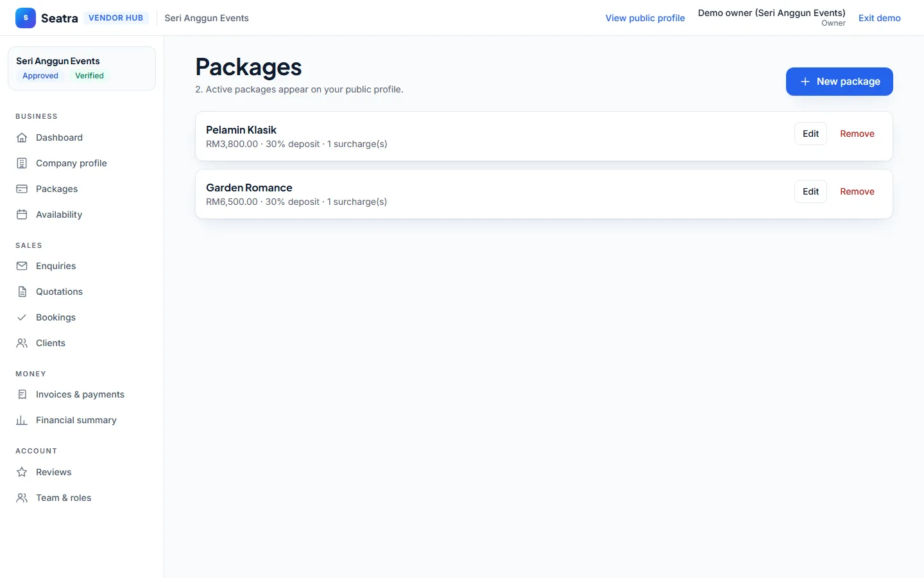Create a New package
This screenshot has width=924, height=578.
(839, 82)
